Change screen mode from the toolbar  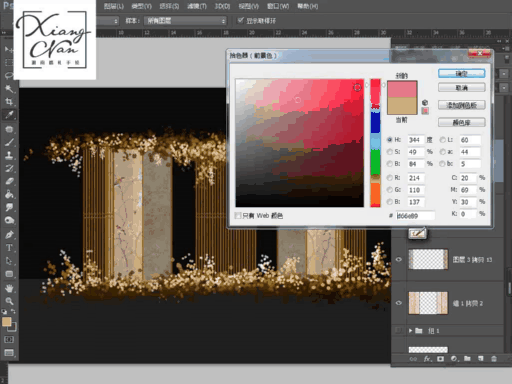click(9, 353)
